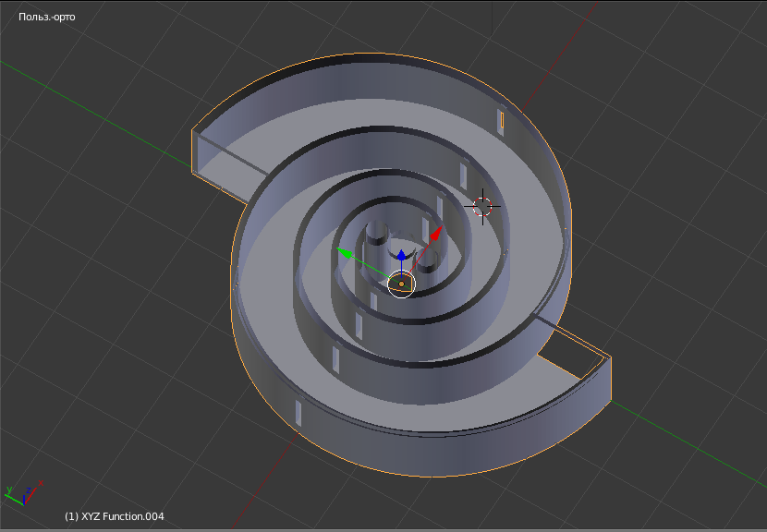Click the 3D cursor crosshair

point(482,206)
